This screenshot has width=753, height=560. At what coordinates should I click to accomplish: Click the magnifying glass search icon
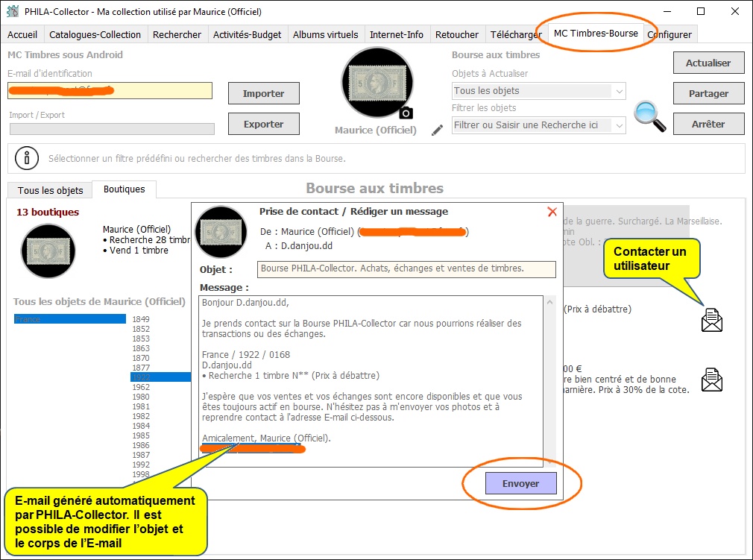pyautogui.click(x=650, y=116)
